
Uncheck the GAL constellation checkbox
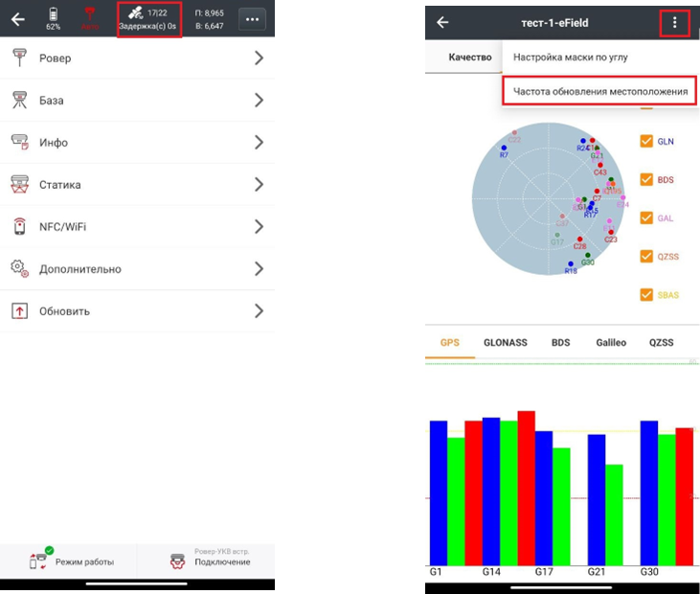(646, 217)
